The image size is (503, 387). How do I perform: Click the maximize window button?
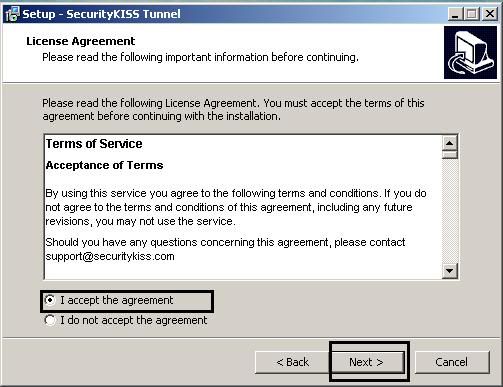[x=472, y=14]
